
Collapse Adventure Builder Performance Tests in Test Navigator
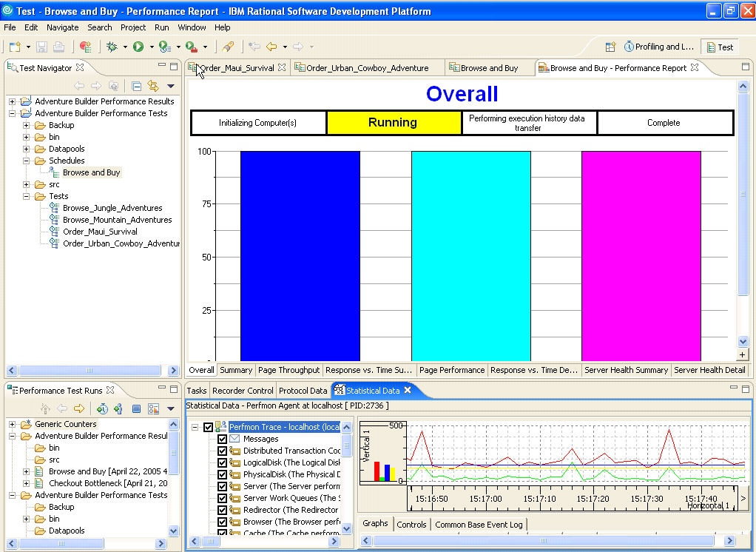[13, 113]
